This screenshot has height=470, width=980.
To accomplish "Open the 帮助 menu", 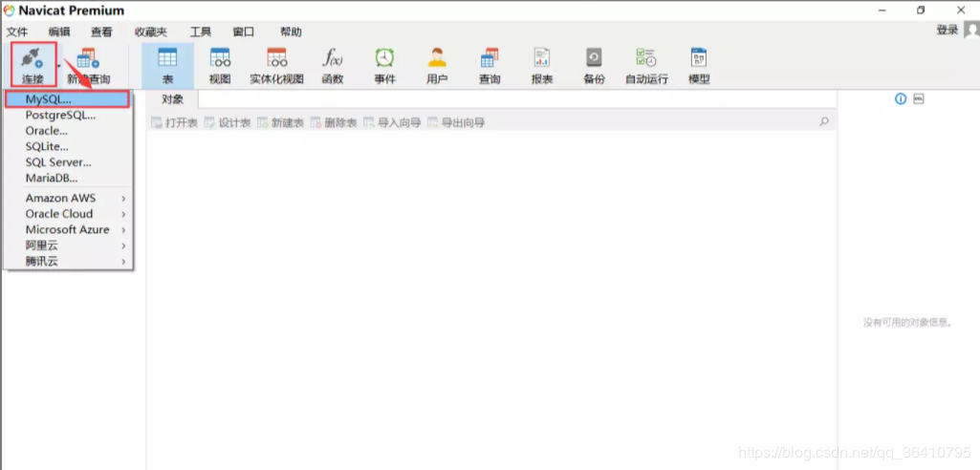I will click(x=291, y=32).
